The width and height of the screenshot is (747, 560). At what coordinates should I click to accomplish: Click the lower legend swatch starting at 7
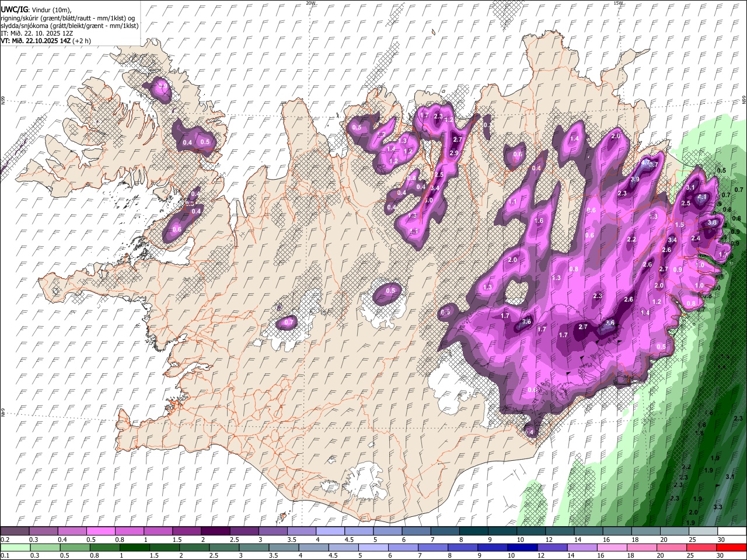click(x=432, y=547)
